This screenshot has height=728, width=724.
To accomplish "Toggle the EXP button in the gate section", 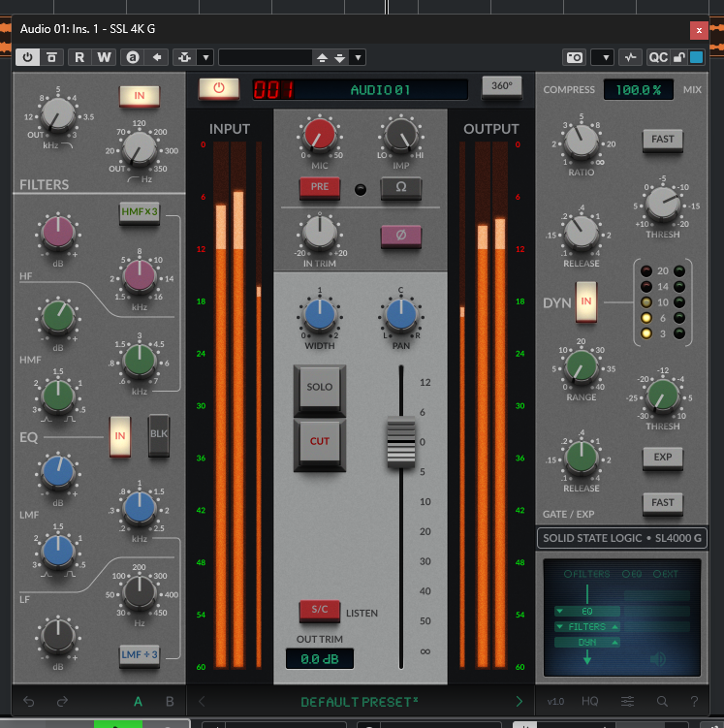I will (662, 459).
